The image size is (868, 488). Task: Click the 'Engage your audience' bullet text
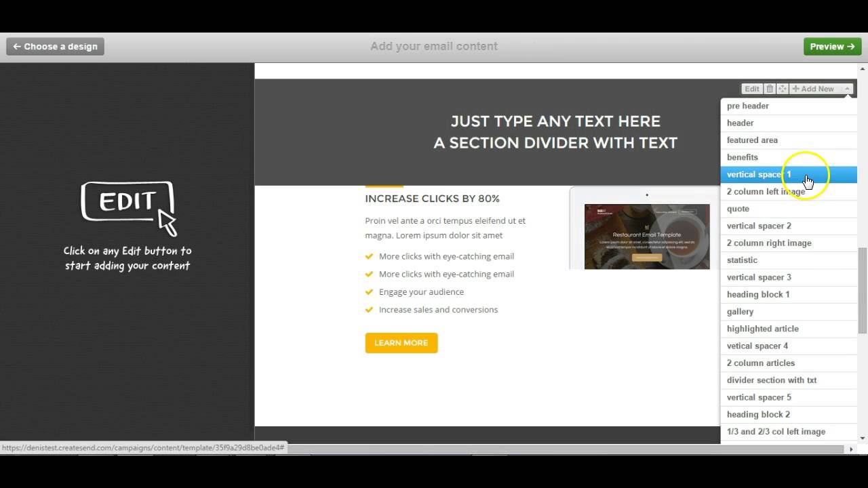(x=421, y=292)
